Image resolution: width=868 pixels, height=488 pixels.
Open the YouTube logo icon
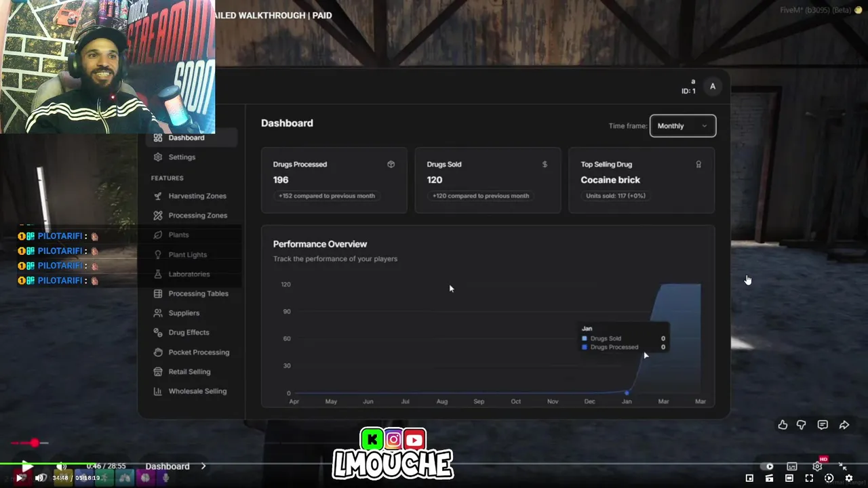(x=414, y=440)
